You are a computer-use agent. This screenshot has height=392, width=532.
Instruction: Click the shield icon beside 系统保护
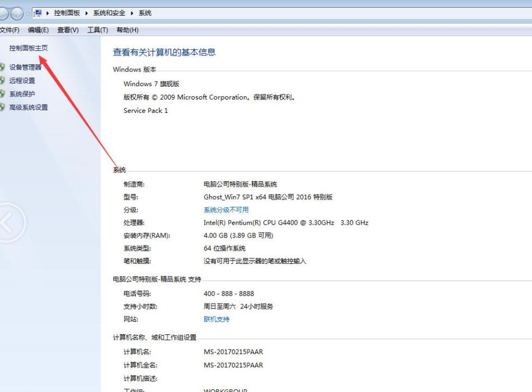tap(2, 94)
